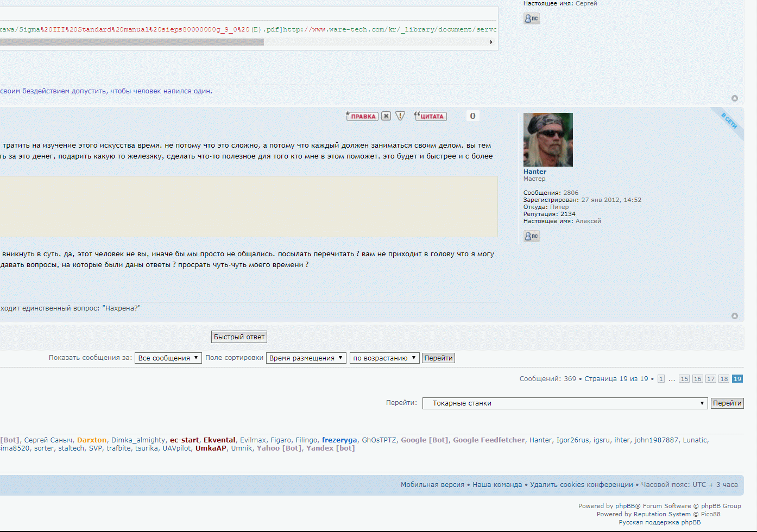Send private message to Hanter via ЛС icon
This screenshot has height=532, width=757.
pyautogui.click(x=532, y=236)
